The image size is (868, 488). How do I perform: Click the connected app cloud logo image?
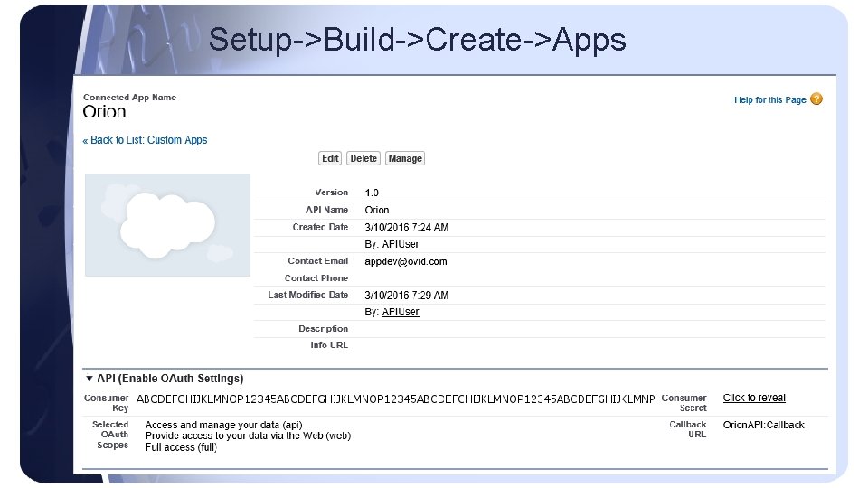(x=167, y=225)
